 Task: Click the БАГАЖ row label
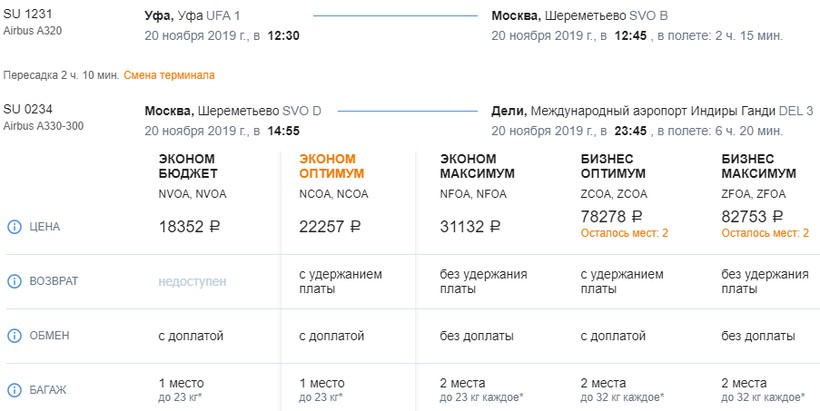click(x=48, y=390)
